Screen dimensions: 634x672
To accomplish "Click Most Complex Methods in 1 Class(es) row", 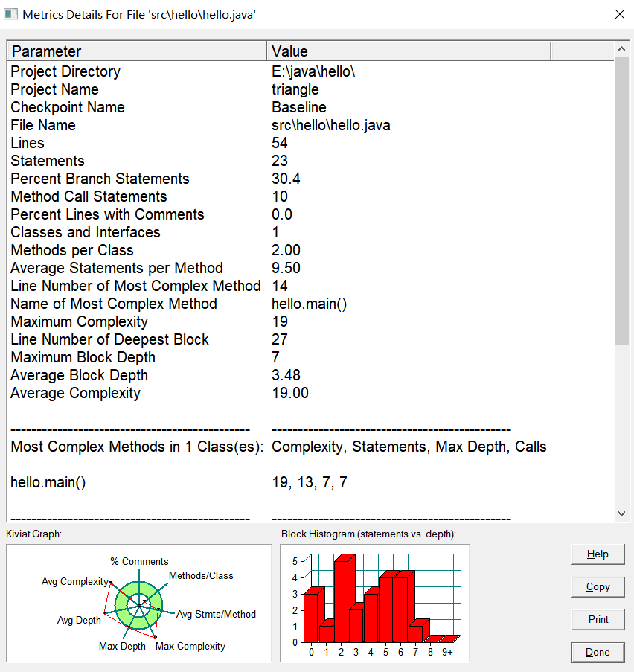I will click(311, 447).
